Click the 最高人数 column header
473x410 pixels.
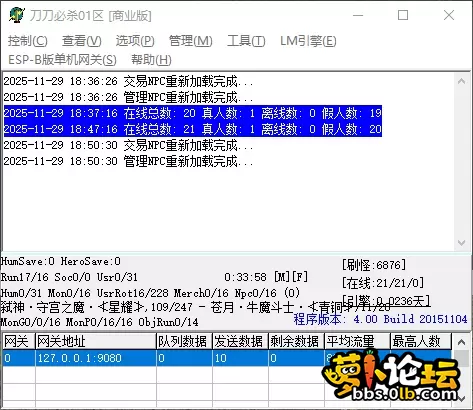pyautogui.click(x=421, y=341)
